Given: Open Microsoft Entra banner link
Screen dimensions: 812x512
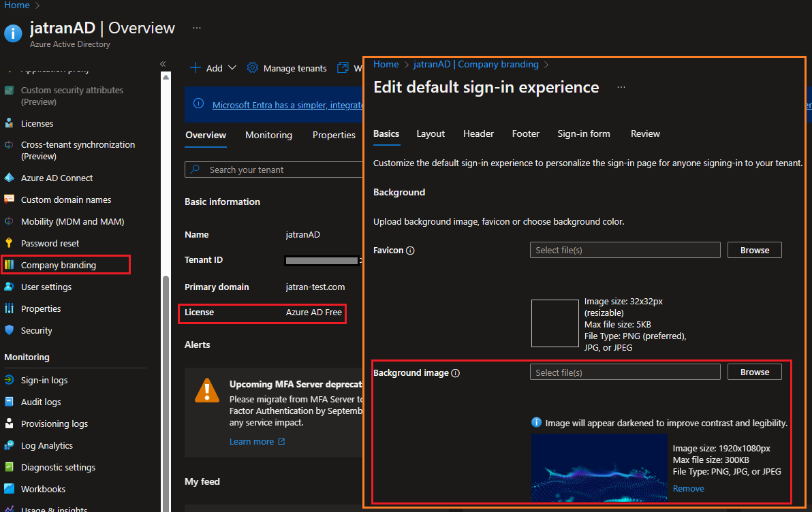Looking at the screenshot, I should [x=287, y=105].
